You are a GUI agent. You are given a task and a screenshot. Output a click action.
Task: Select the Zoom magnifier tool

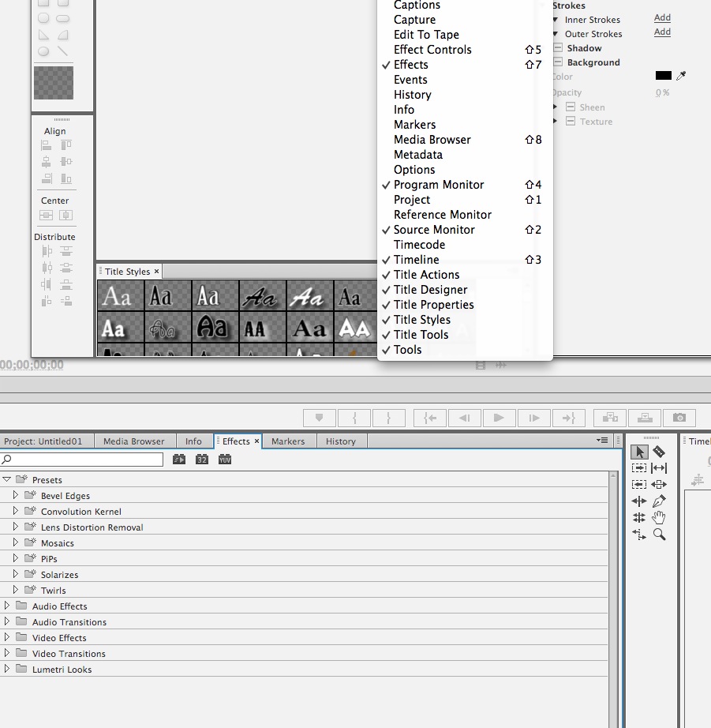[659, 535]
